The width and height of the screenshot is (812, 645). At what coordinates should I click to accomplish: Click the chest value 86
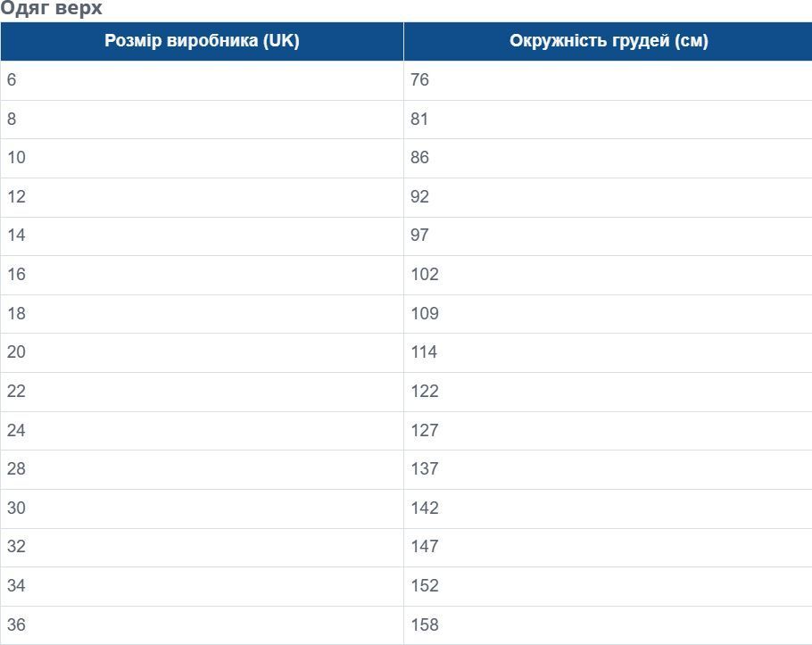tap(419, 157)
